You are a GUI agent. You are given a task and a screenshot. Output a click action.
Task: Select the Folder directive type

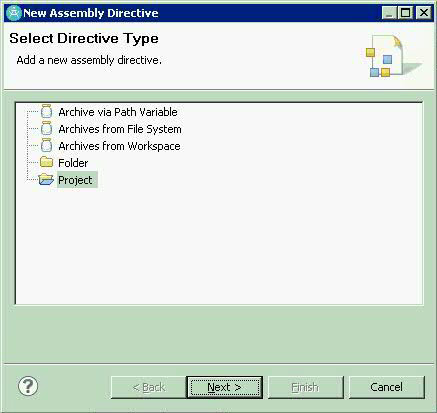coord(73,163)
